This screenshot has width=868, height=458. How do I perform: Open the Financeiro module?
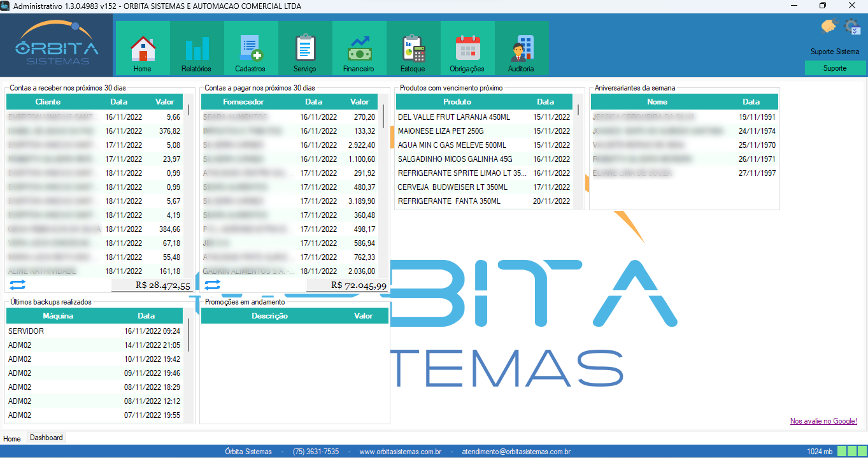click(359, 48)
